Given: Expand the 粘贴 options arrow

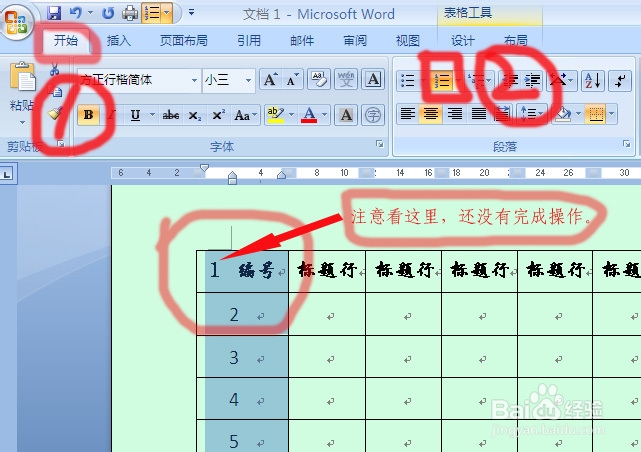Looking at the screenshot, I should 22,122.
